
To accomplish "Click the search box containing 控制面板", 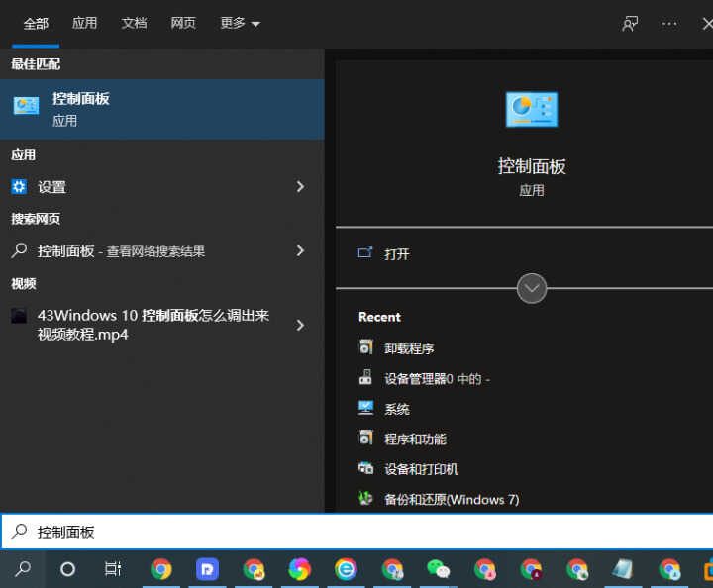I will tap(356, 532).
